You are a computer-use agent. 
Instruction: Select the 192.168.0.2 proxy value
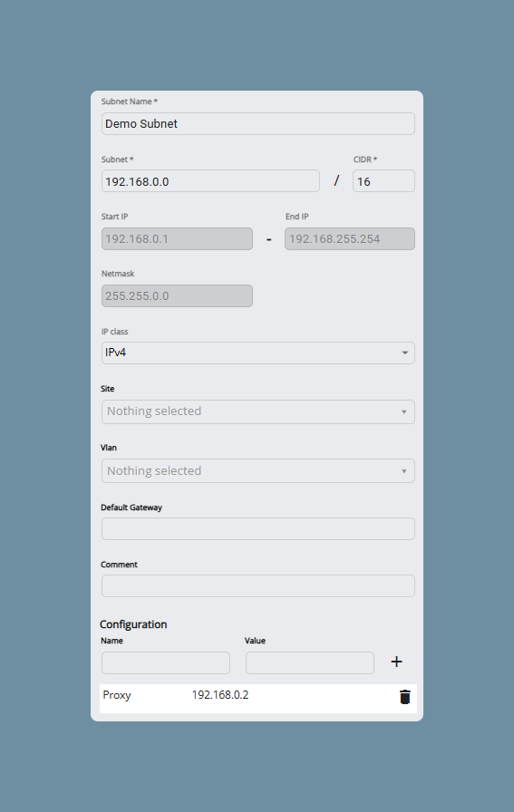pyautogui.click(x=220, y=695)
